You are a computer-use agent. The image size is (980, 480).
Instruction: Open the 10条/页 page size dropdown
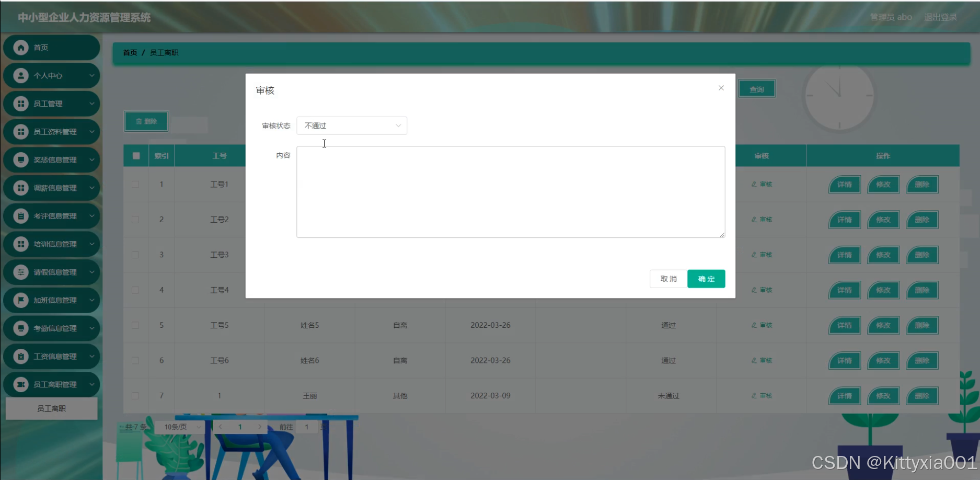pos(180,427)
